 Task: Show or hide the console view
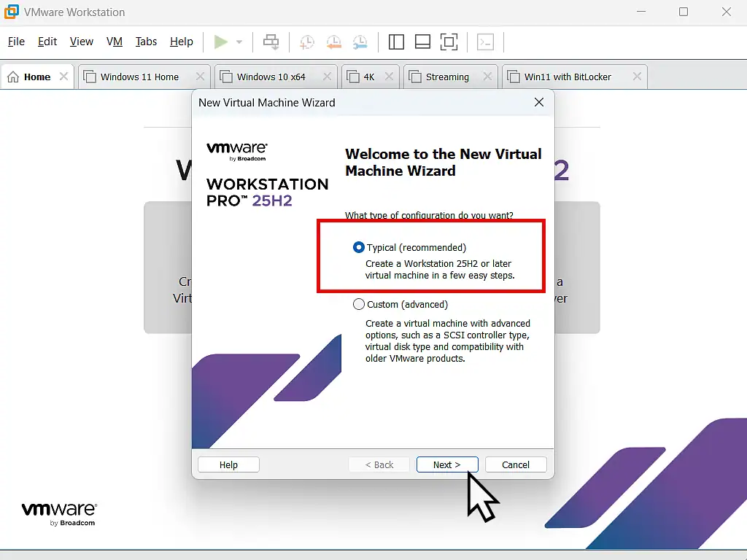click(x=422, y=42)
